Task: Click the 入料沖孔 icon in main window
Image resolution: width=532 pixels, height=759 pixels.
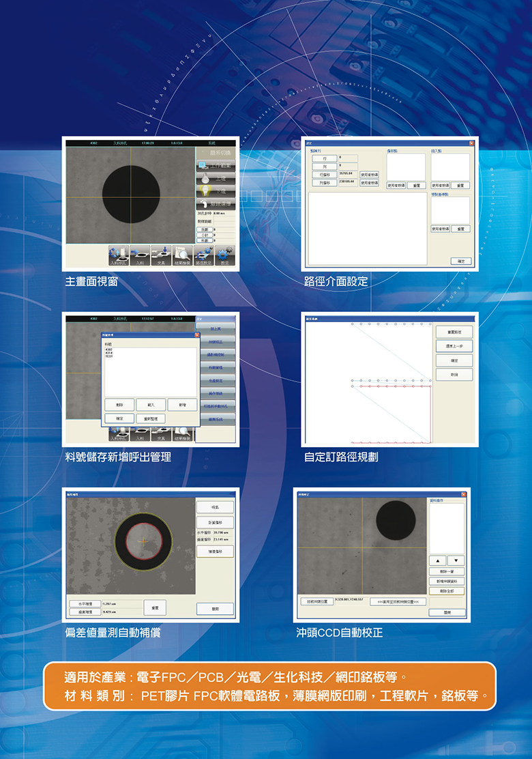Action: (x=119, y=255)
